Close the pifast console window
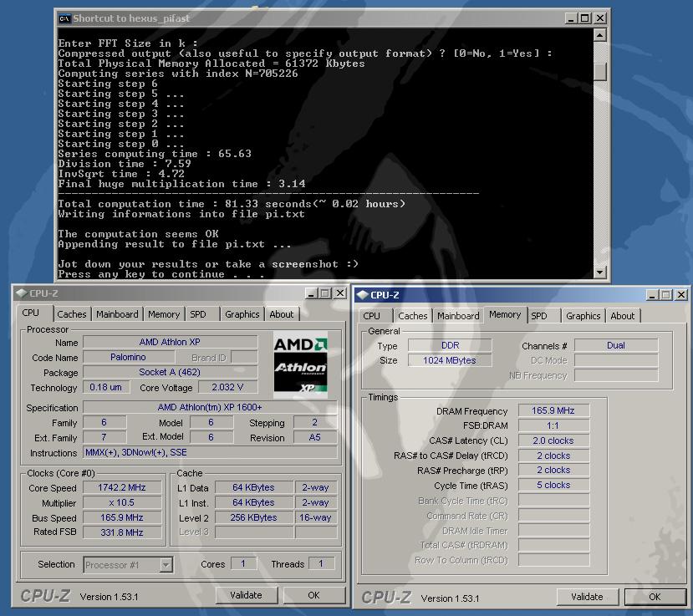 point(599,18)
